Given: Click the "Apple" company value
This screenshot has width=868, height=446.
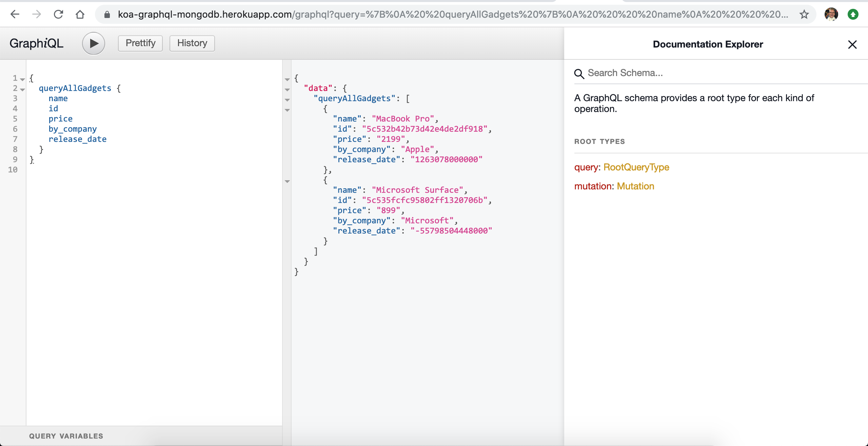Looking at the screenshot, I should [417, 149].
